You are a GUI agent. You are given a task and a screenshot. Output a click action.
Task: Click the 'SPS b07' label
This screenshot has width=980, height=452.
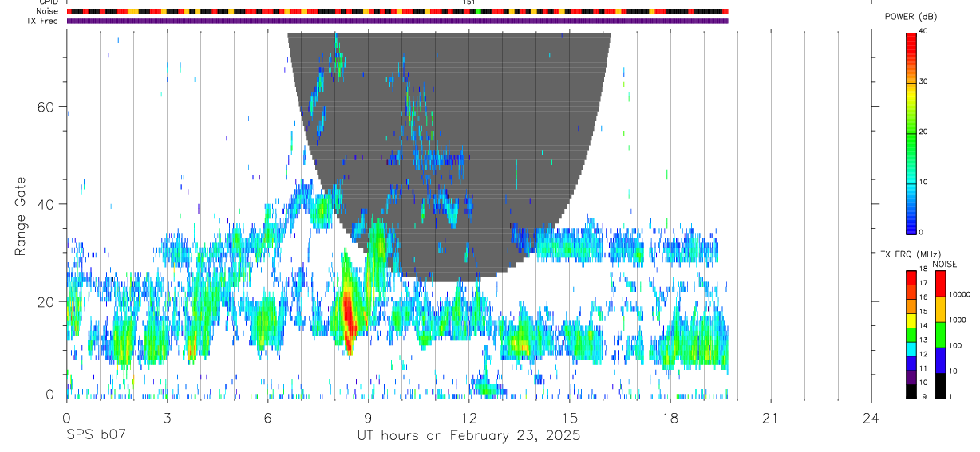coord(96,436)
